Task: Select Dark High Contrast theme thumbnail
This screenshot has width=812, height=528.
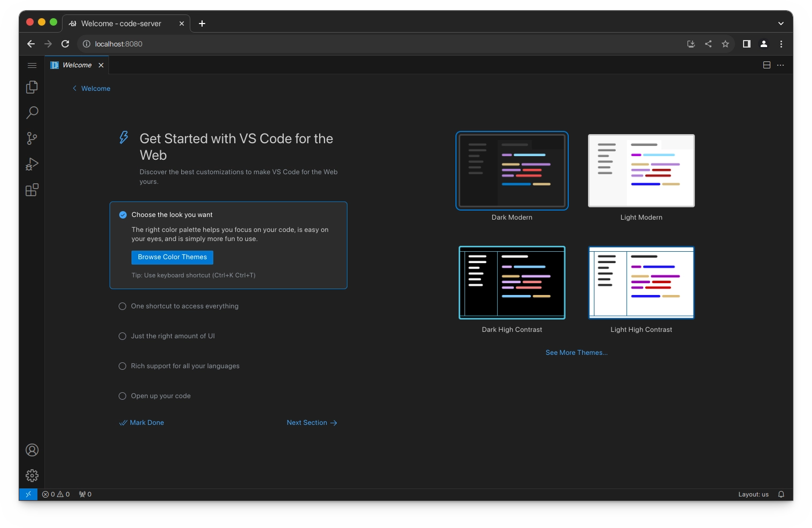Action: click(x=512, y=283)
